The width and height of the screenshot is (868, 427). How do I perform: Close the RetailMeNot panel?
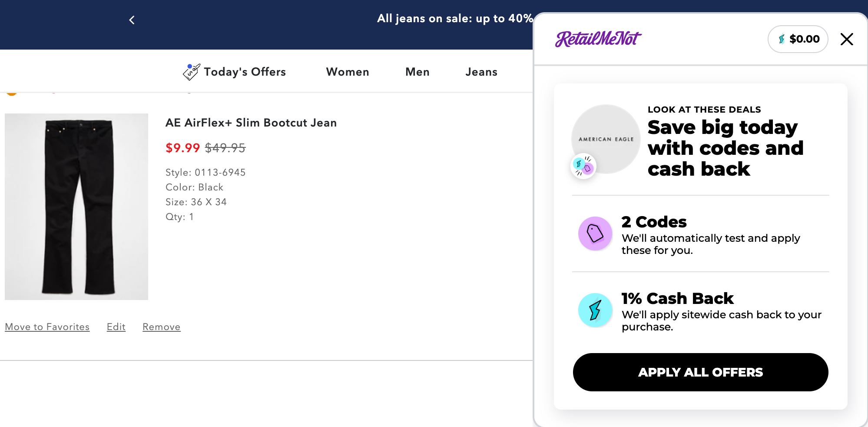pyautogui.click(x=846, y=39)
